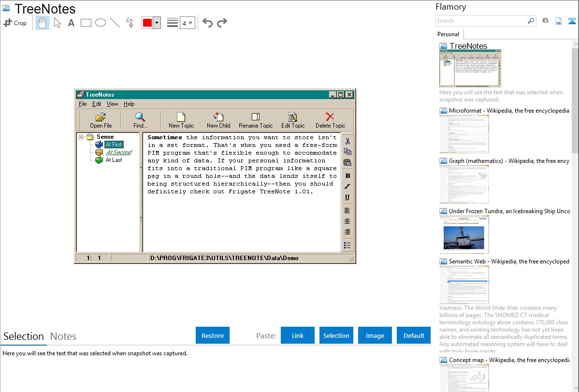The height and width of the screenshot is (392, 579).
Task: Click the Paste Default button
Action: click(414, 335)
